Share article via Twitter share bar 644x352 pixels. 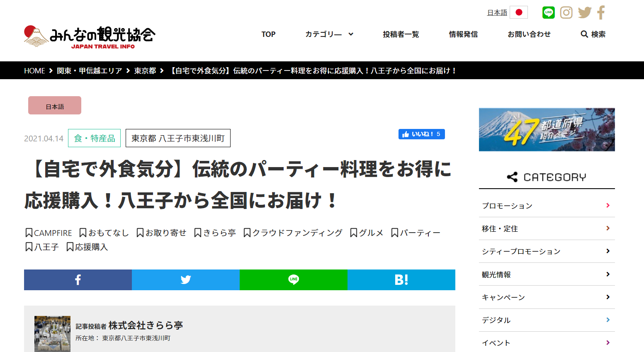point(185,280)
